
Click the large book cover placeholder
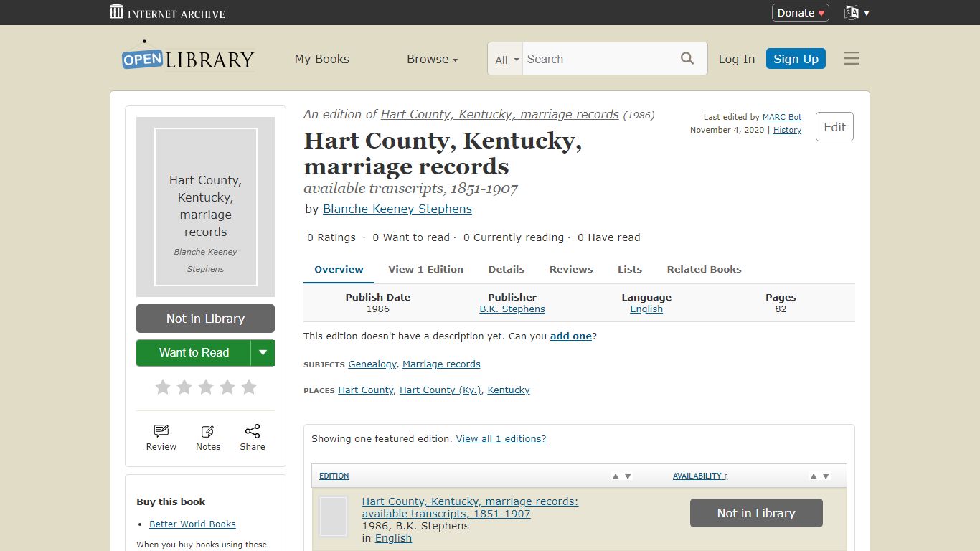[206, 207]
